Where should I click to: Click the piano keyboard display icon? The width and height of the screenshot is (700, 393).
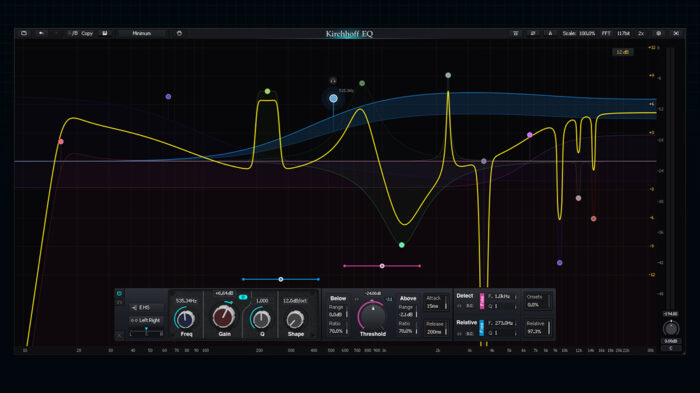click(x=516, y=33)
